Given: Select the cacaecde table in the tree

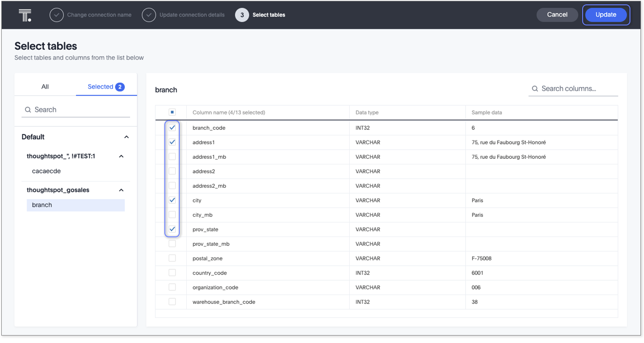Looking at the screenshot, I should click(x=46, y=171).
